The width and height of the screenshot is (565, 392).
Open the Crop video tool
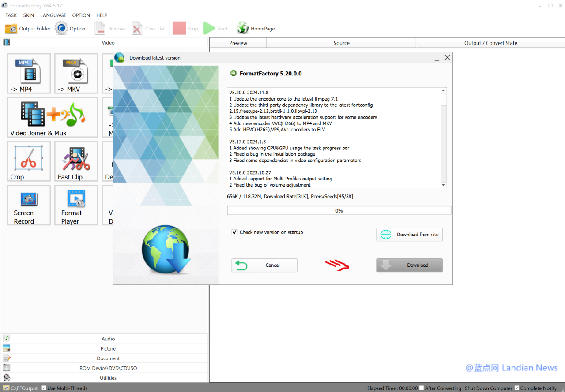click(29, 161)
